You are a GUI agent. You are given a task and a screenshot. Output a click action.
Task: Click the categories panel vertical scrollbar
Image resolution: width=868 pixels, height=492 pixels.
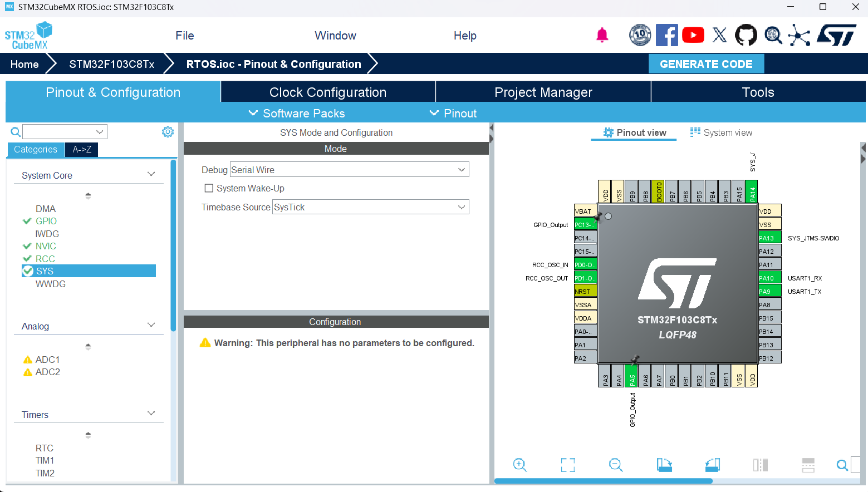pos(173,245)
